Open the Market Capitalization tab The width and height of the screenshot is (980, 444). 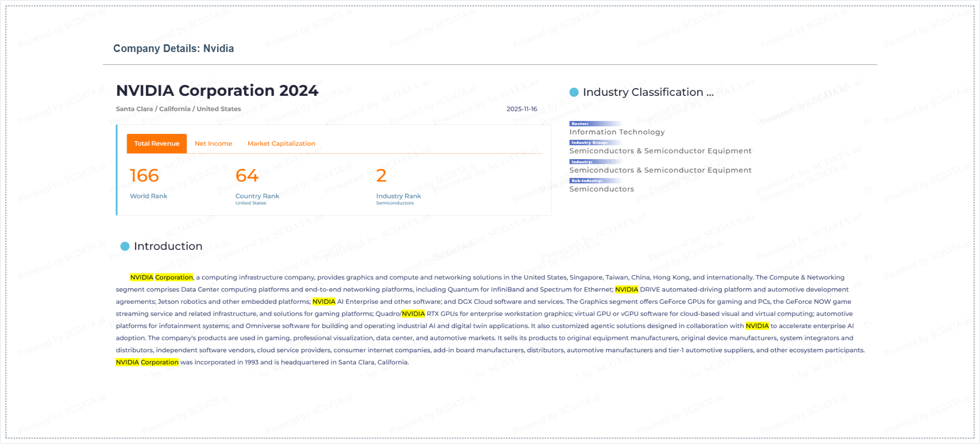click(x=281, y=144)
